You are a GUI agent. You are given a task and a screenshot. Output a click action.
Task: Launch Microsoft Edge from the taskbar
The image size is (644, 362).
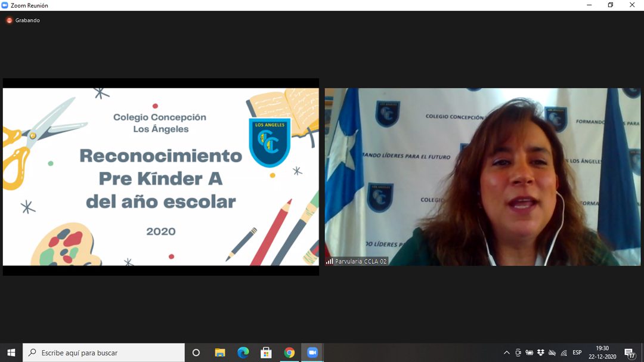tap(243, 352)
